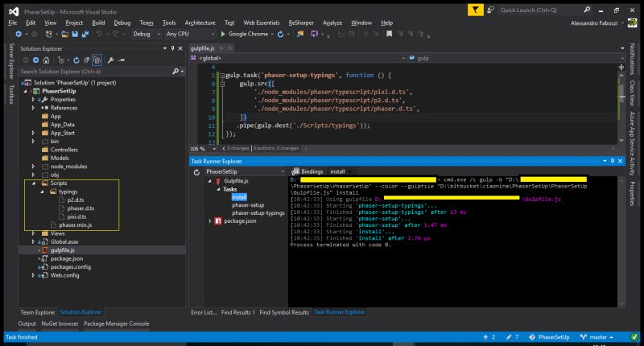Open the Server Explorer side tab

pyautogui.click(x=11, y=60)
